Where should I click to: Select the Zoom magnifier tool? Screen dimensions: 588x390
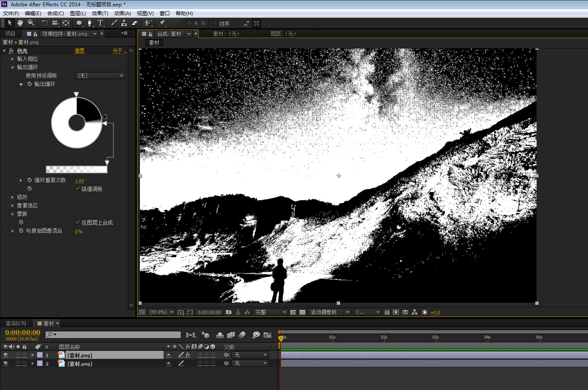coord(31,23)
